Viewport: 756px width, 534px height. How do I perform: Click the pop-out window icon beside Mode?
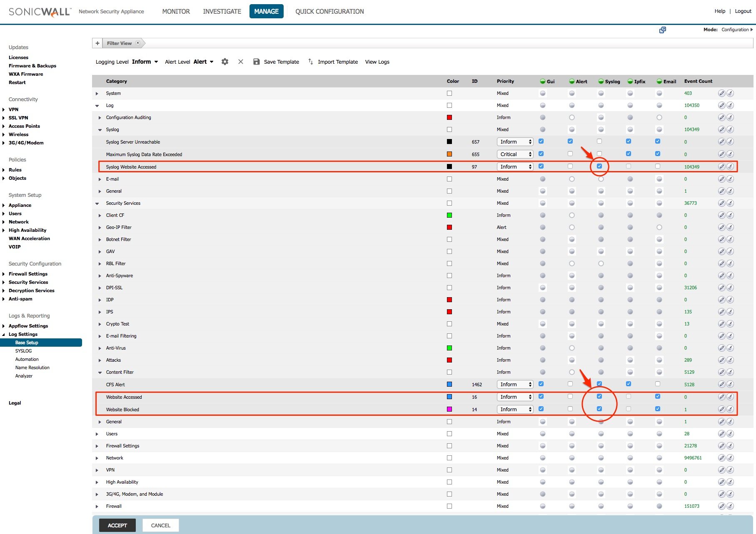(x=663, y=30)
